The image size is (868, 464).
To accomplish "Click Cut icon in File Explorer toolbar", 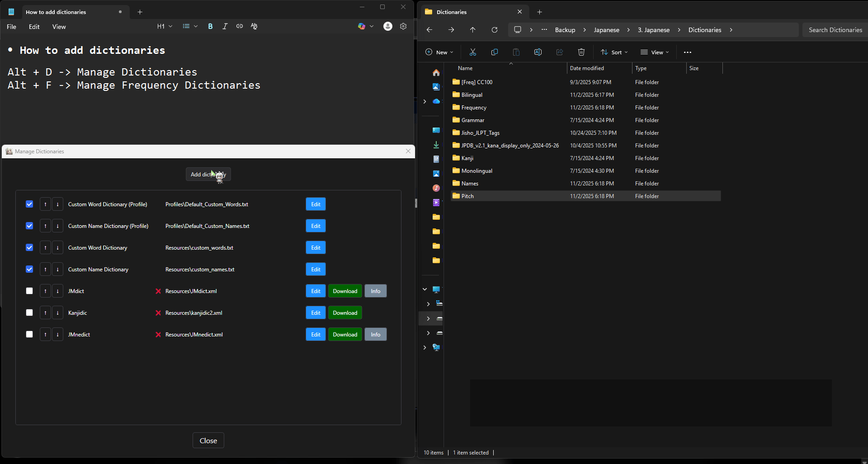I will (x=473, y=52).
